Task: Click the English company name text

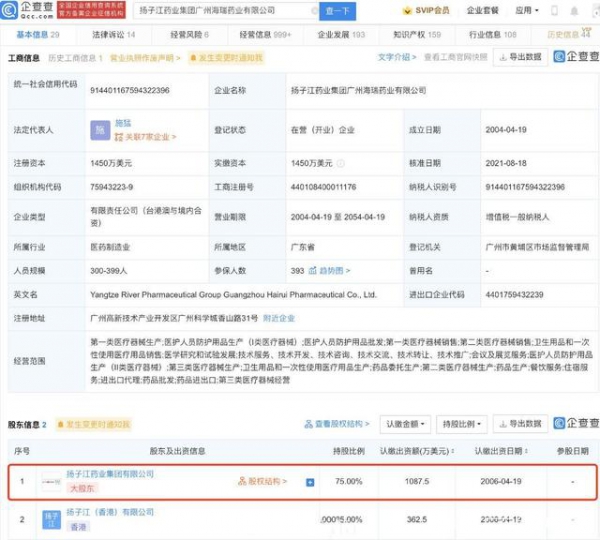Action: pos(233,295)
